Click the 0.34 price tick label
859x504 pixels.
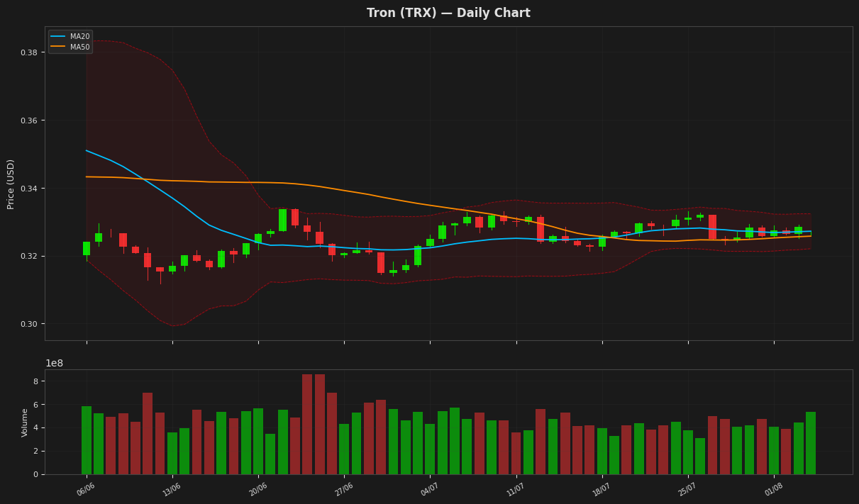pos(29,189)
